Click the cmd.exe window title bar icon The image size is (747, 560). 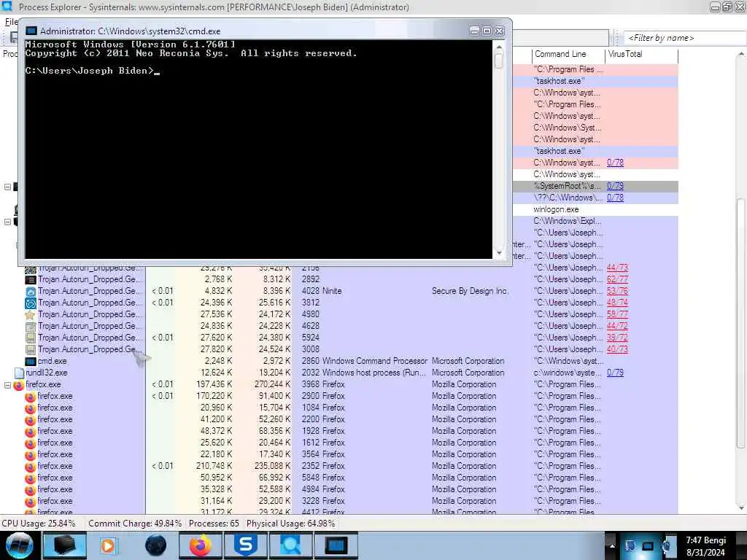point(31,31)
